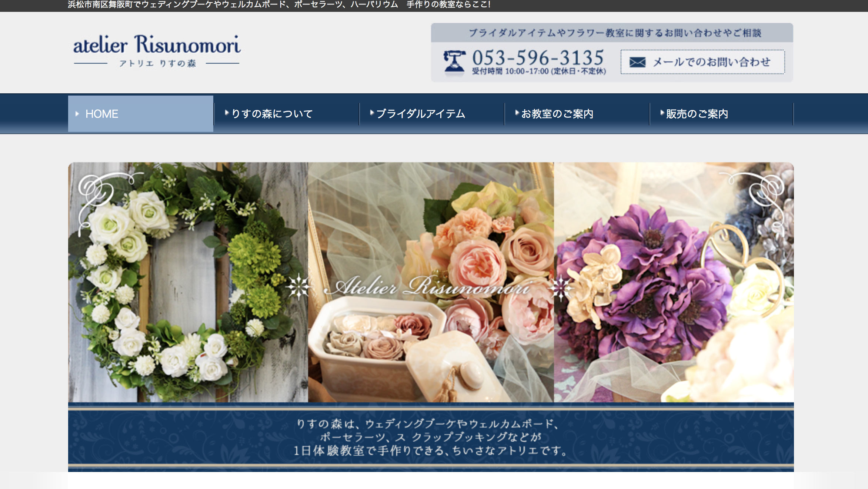
Task: Click the right sparkle star ornament
Action: tap(561, 287)
